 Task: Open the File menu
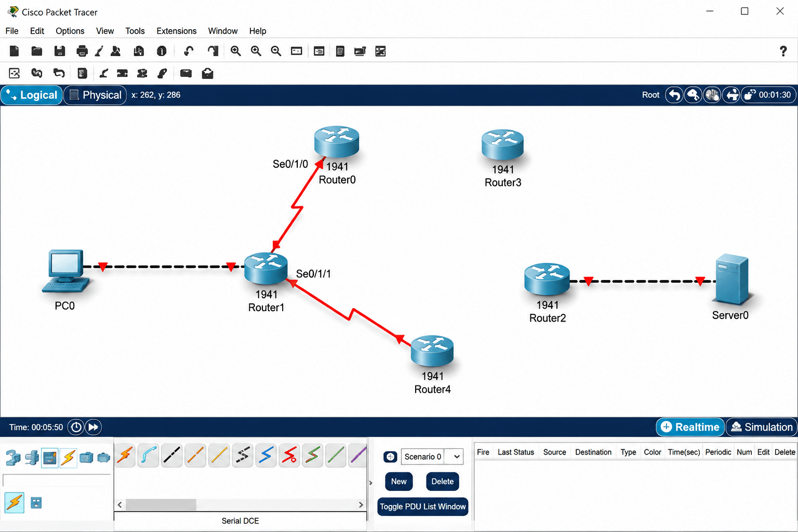click(x=12, y=31)
